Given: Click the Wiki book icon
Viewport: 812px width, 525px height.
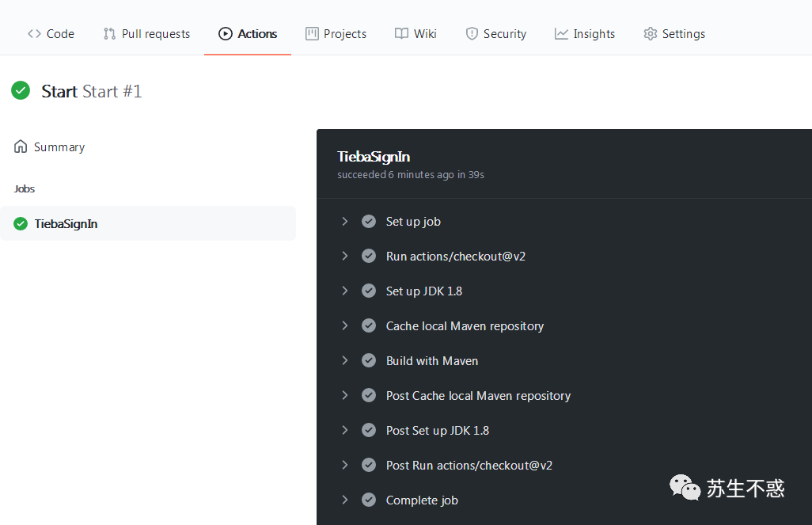Looking at the screenshot, I should pos(401,34).
